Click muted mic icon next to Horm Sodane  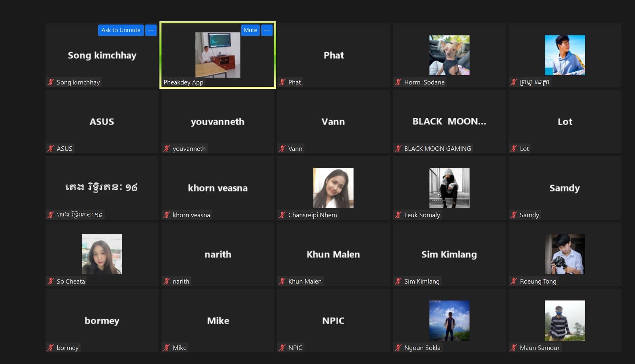point(398,82)
